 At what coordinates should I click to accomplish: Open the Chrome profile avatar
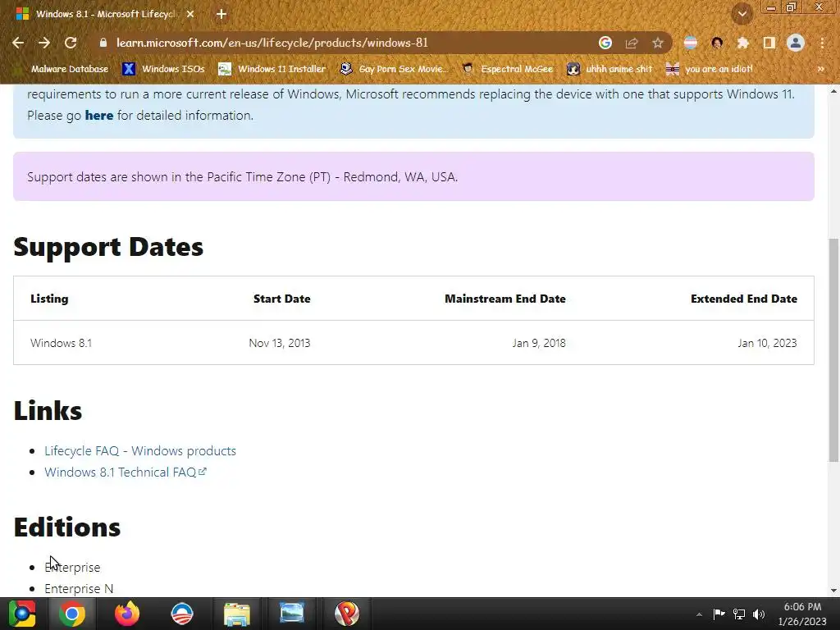[796, 43]
